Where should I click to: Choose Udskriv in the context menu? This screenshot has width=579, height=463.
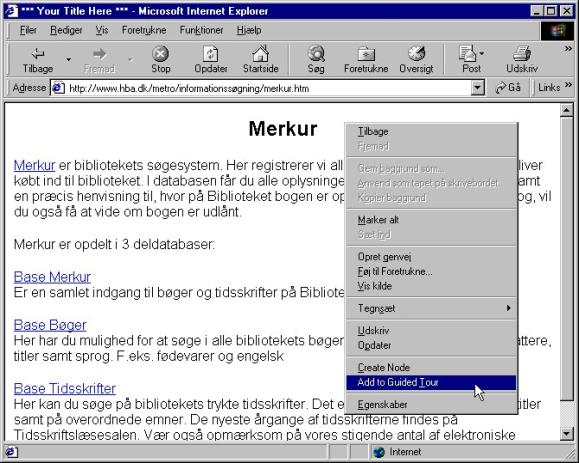click(431, 330)
